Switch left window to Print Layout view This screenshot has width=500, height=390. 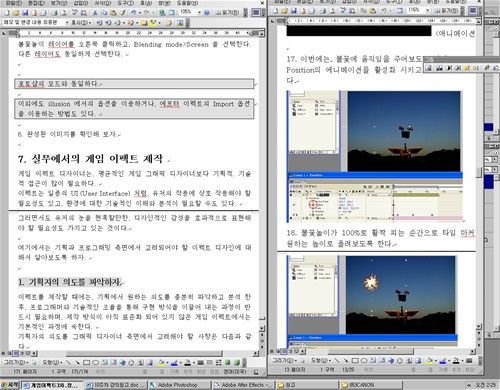16,353
